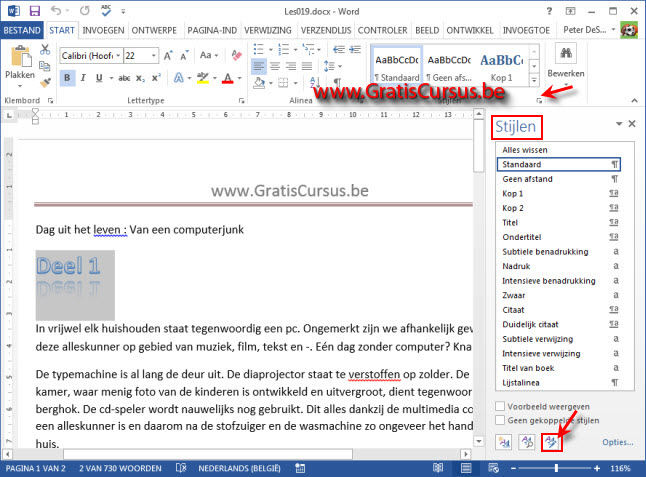The image size is (646, 477).
Task: Expand the styles gallery More arrow
Action: tap(534, 80)
